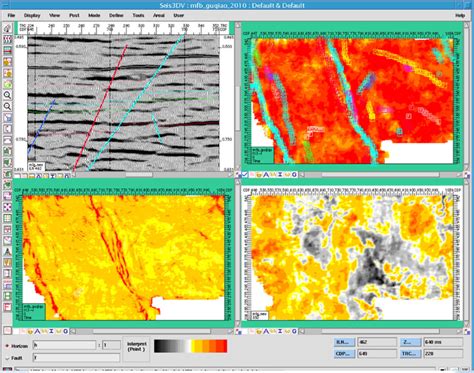This screenshot has width=474, height=373.
Task: Click horizontal scrollbar under the top-right map
Action: pos(380,174)
